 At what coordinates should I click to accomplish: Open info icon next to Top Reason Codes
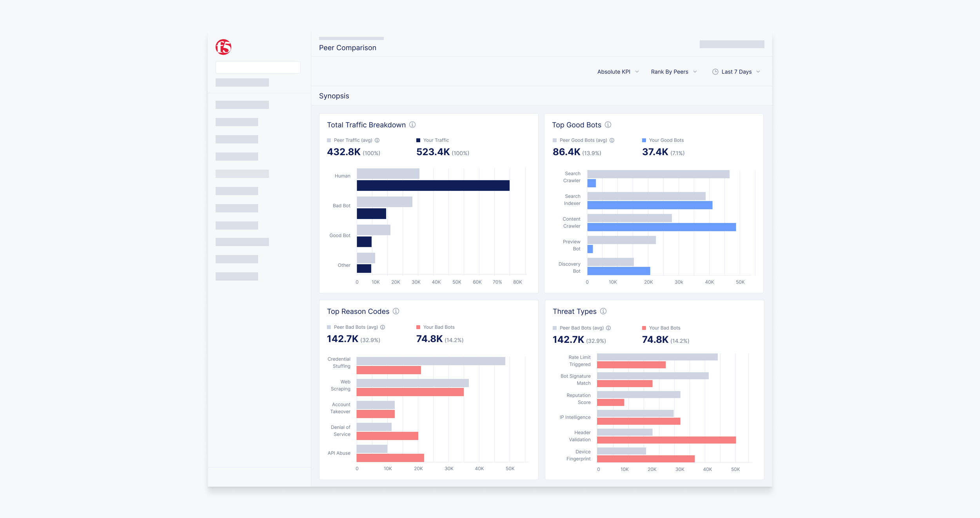pyautogui.click(x=396, y=311)
